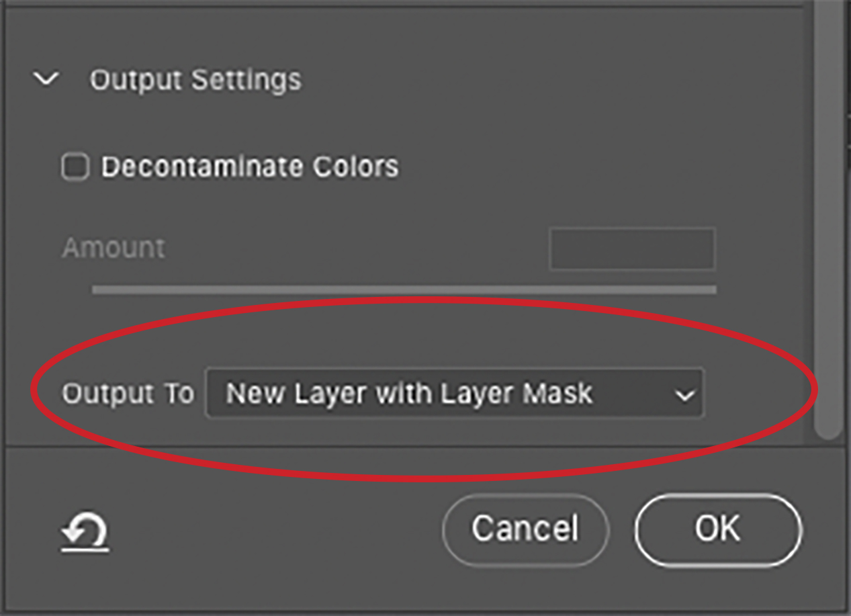Screen dimensions: 851x616
Task: Click the Amount label
Action: point(113,248)
